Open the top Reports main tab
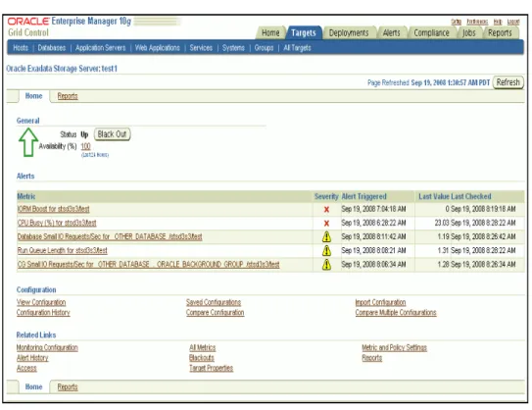 pos(500,33)
